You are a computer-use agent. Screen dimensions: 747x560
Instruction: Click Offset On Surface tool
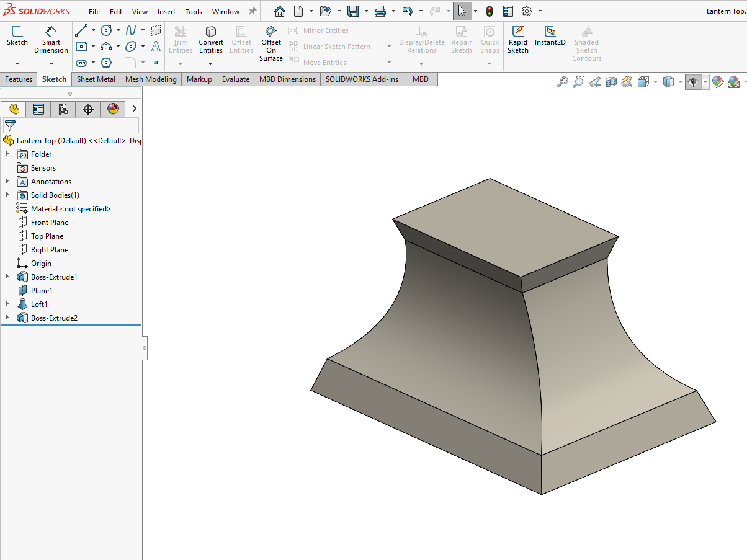coord(271,43)
